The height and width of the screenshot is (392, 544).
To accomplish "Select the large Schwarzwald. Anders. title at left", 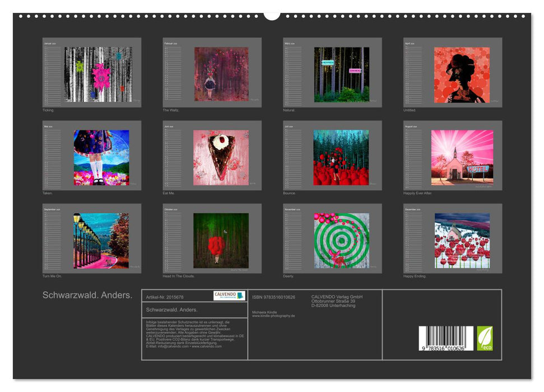I will pyautogui.click(x=87, y=295).
